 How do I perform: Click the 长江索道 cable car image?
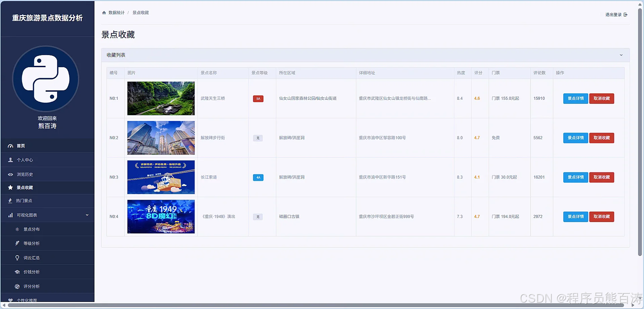[x=161, y=177]
